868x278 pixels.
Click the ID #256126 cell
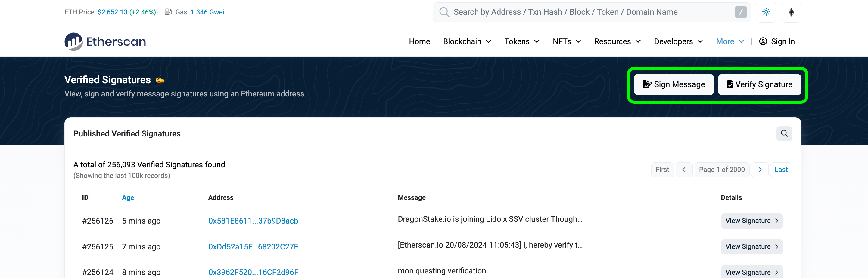97,221
